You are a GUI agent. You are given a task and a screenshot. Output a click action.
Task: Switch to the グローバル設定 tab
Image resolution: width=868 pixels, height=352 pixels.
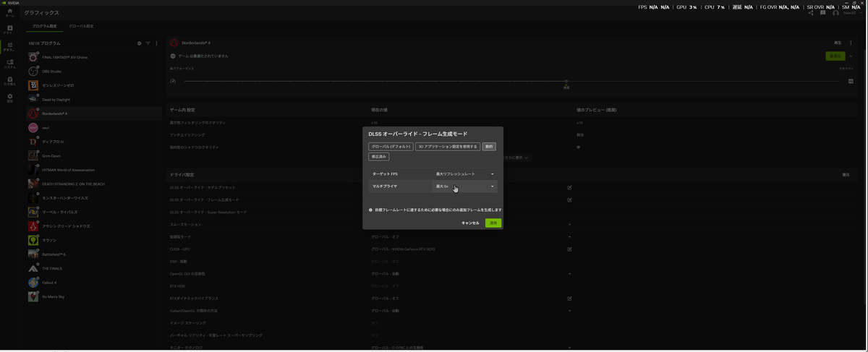click(x=81, y=26)
